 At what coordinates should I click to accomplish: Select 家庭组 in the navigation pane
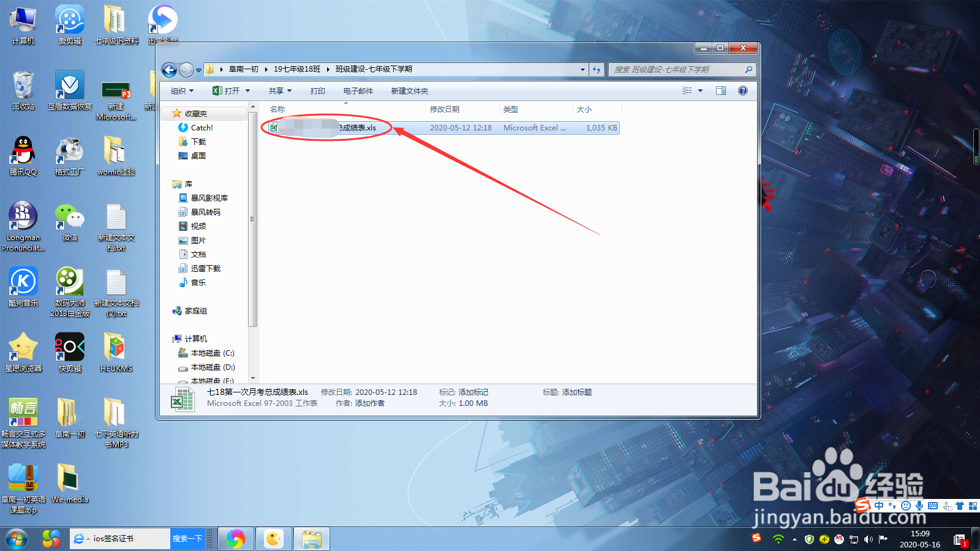[190, 311]
